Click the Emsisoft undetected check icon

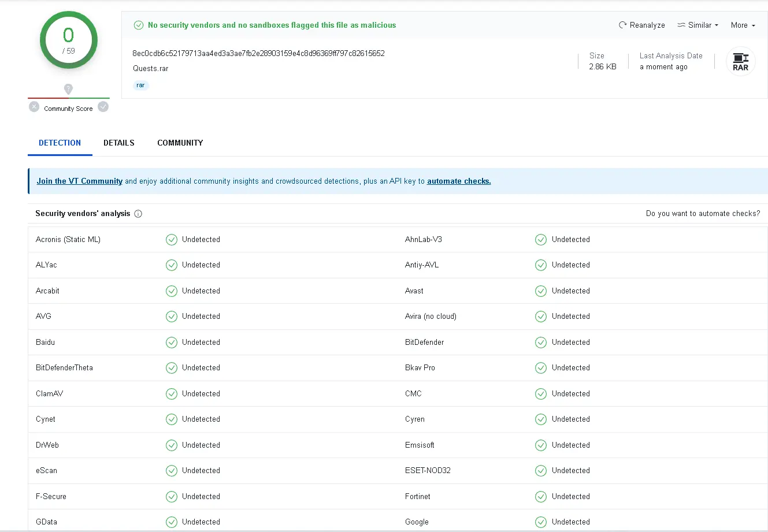[x=541, y=445]
